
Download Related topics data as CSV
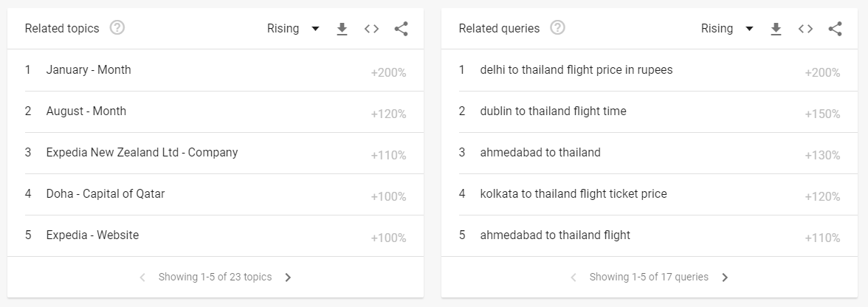(342, 29)
